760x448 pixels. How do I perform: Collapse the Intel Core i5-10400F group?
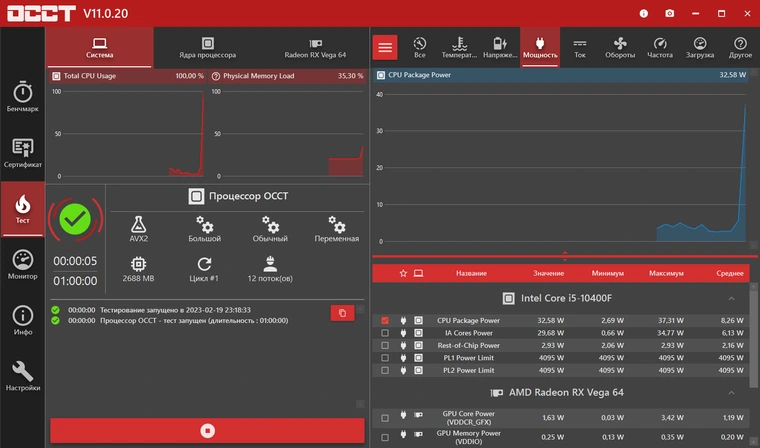click(x=731, y=298)
